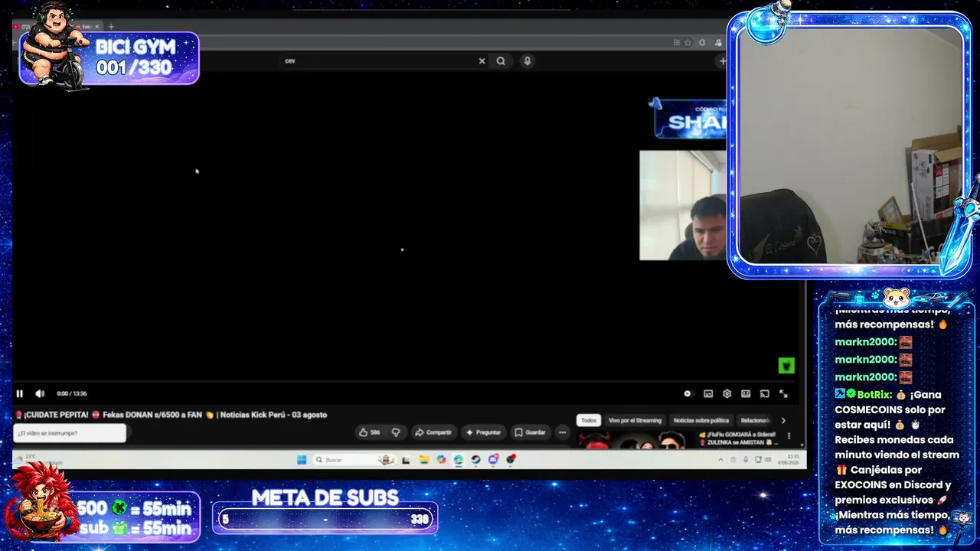Cast the video to another device

(764, 393)
